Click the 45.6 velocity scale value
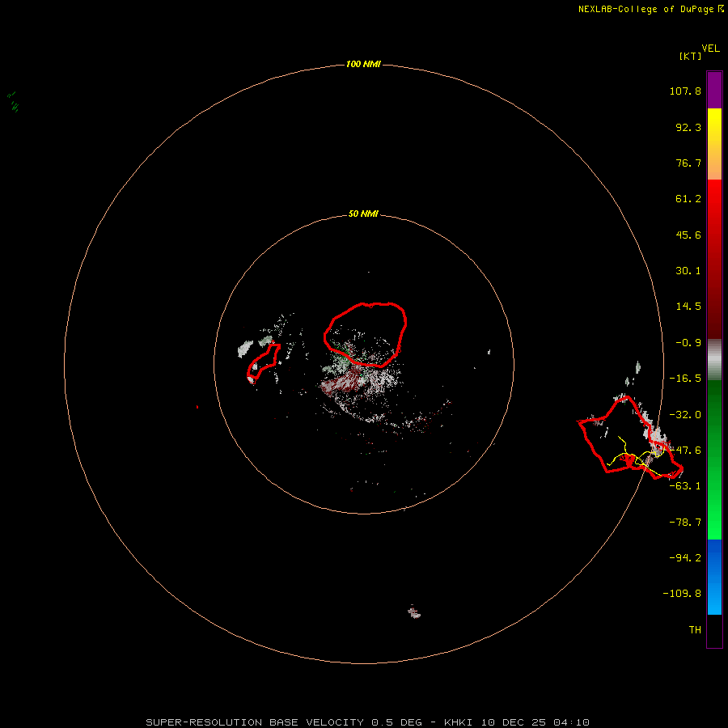 [688, 235]
